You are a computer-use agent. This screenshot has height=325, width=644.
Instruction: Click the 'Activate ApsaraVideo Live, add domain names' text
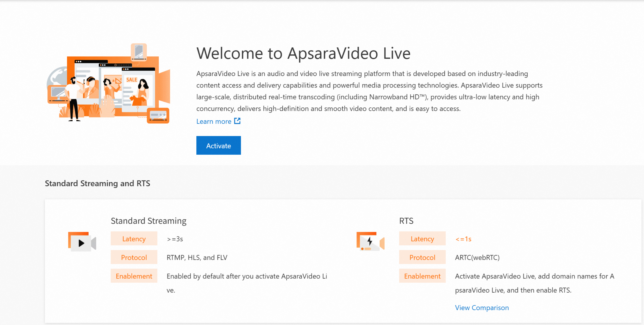[x=535, y=283]
